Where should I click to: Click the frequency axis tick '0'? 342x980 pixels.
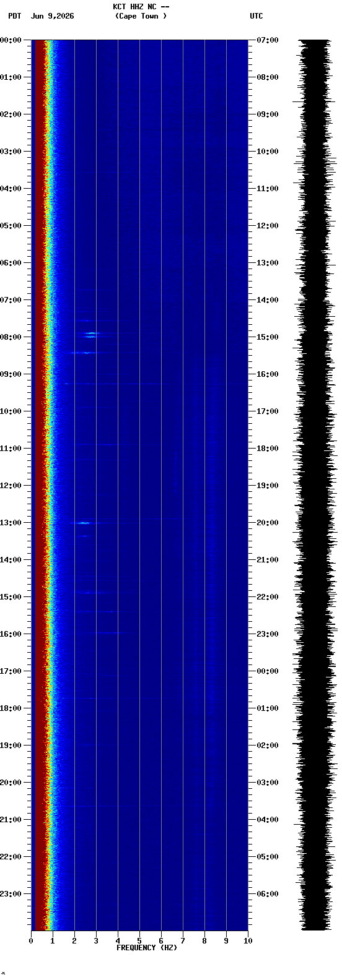31,941
